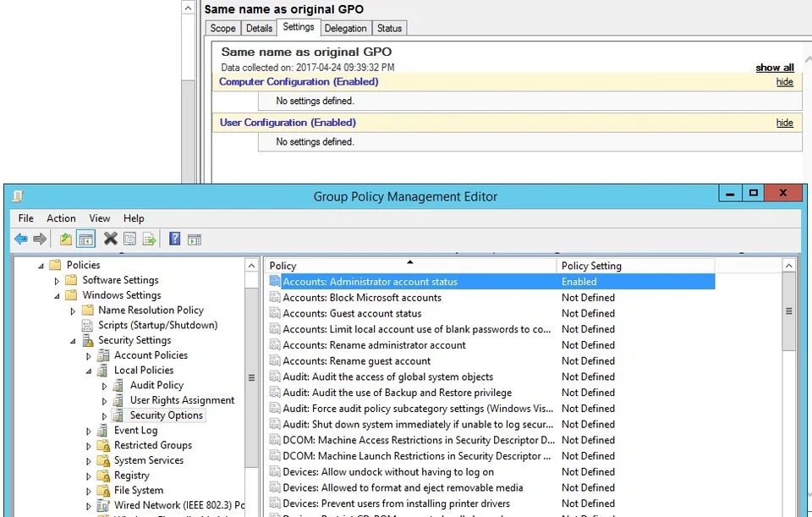Click the Policies folder icon
Viewport: 812px width, 517px height.
56,265
